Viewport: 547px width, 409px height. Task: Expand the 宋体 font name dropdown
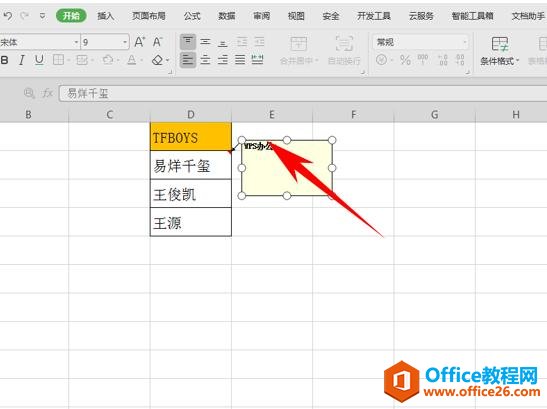click(76, 43)
